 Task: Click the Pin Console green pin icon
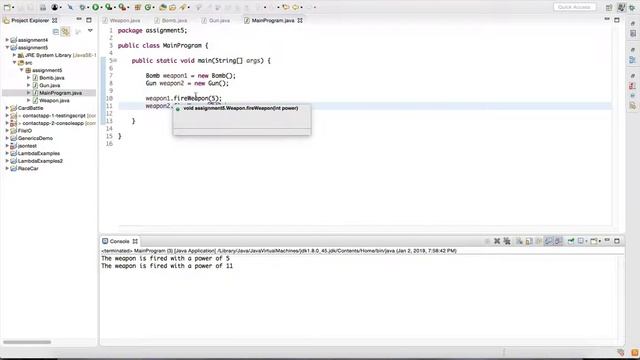pyautogui.click(x=571, y=241)
